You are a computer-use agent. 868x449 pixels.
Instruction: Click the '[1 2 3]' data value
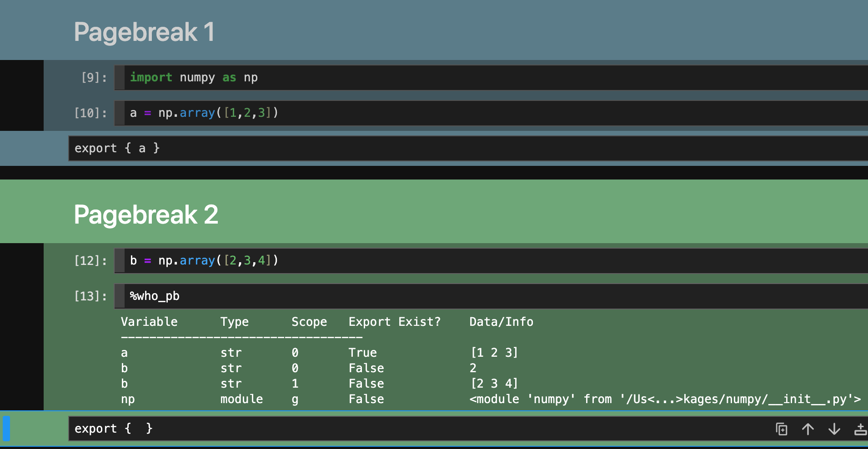pos(494,353)
